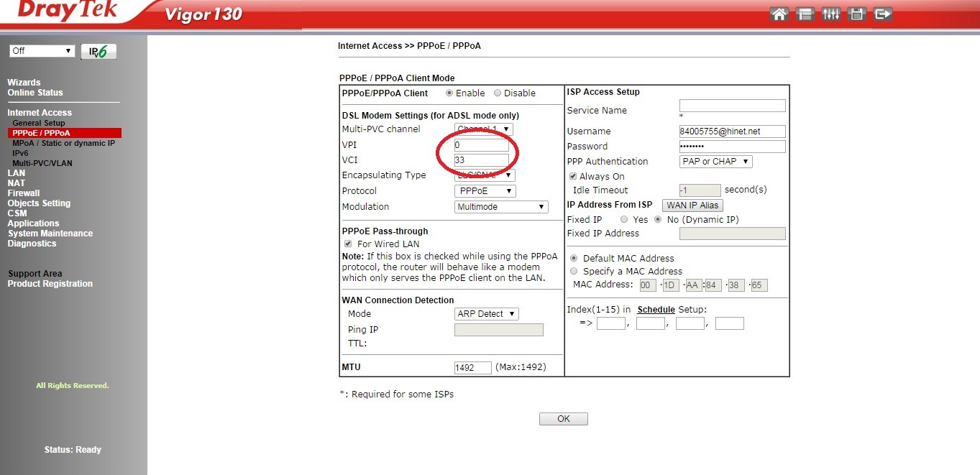
Task: Toggle the For Wired LAN checkbox
Action: pos(348,244)
